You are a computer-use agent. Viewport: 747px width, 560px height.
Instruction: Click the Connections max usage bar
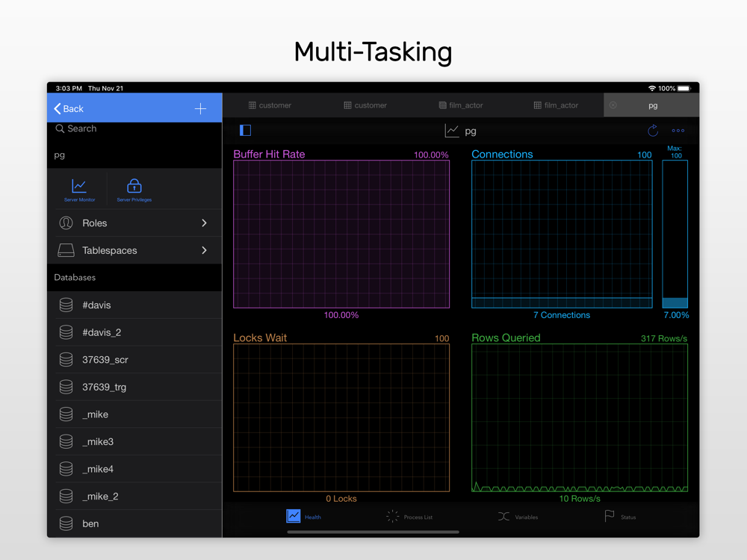pyautogui.click(x=675, y=234)
